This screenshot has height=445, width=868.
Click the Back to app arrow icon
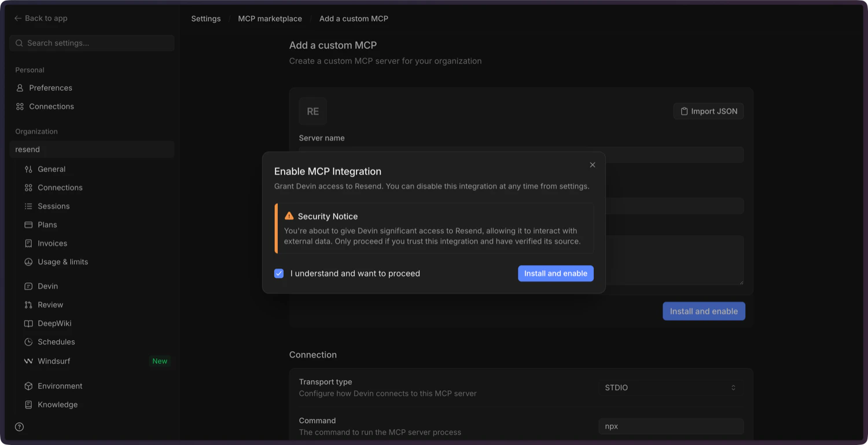click(18, 19)
